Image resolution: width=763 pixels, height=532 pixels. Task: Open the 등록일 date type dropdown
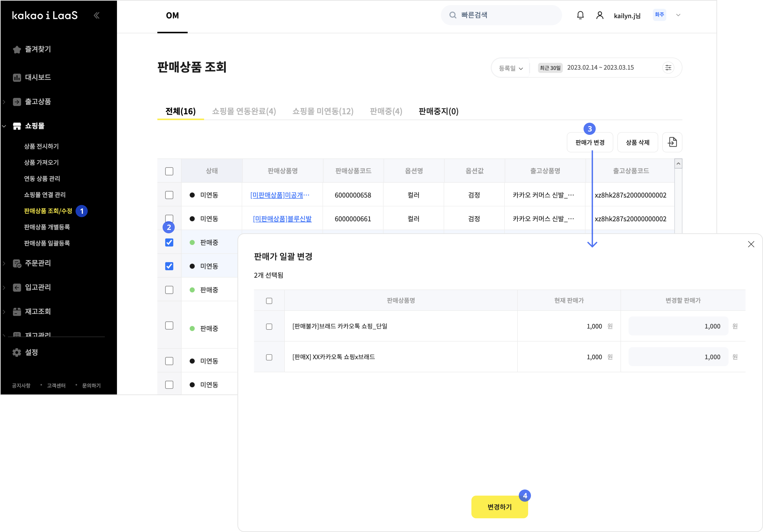[511, 68]
